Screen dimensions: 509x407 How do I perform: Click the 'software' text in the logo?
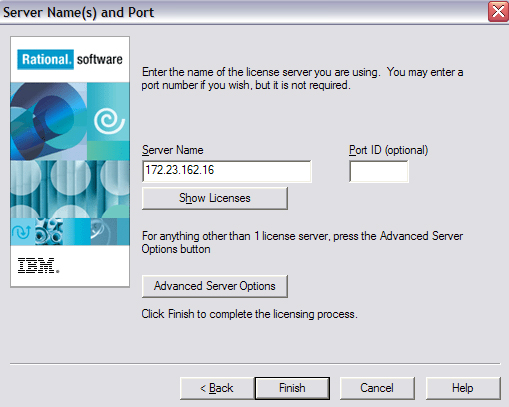coord(100,59)
